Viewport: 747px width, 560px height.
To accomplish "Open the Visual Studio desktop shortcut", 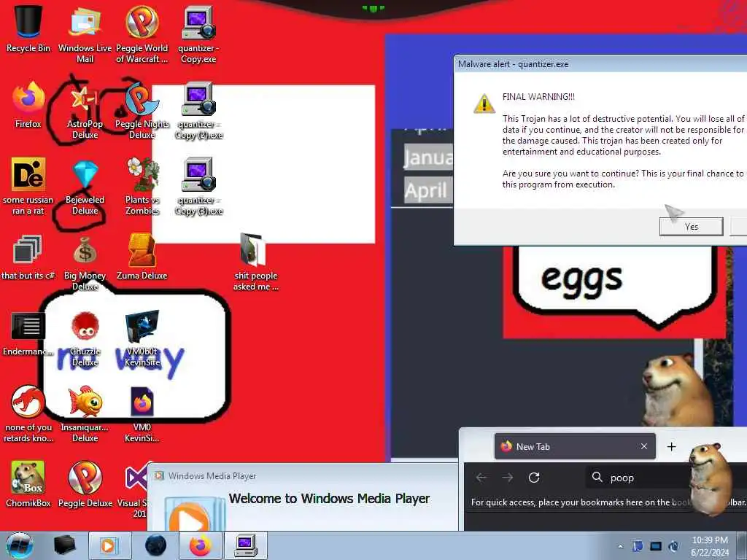I will pos(134,488).
